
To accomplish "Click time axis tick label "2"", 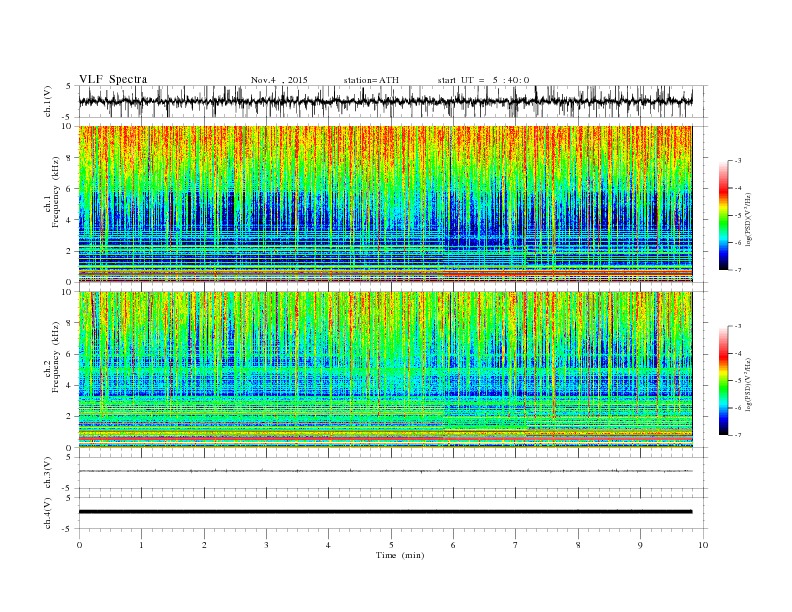I will [x=204, y=545].
